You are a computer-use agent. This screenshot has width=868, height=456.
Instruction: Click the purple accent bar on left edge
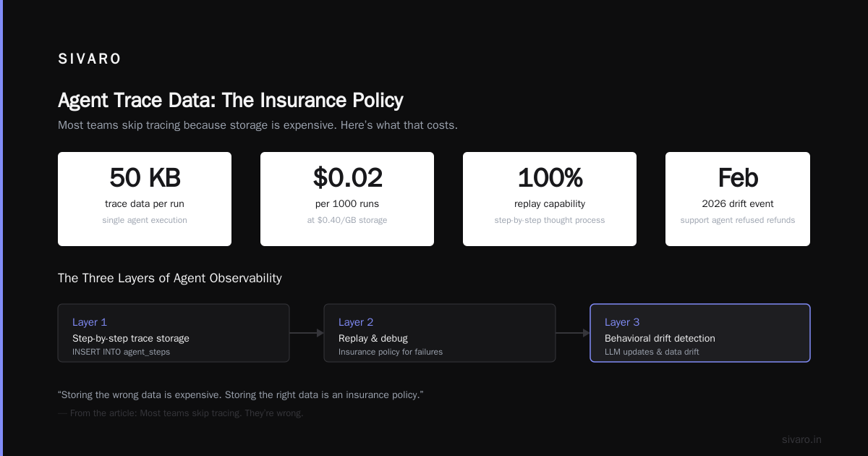(x=1, y=228)
